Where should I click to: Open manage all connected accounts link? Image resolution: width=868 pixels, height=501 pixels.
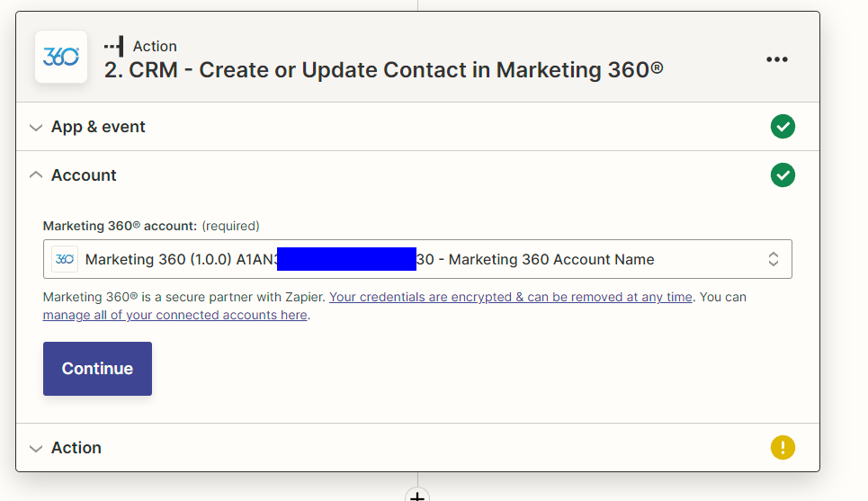[x=174, y=315]
